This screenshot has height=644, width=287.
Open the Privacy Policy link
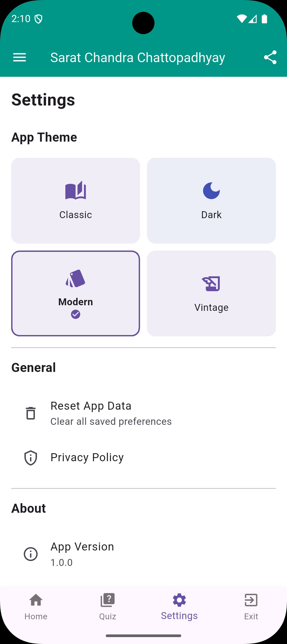[87, 457]
